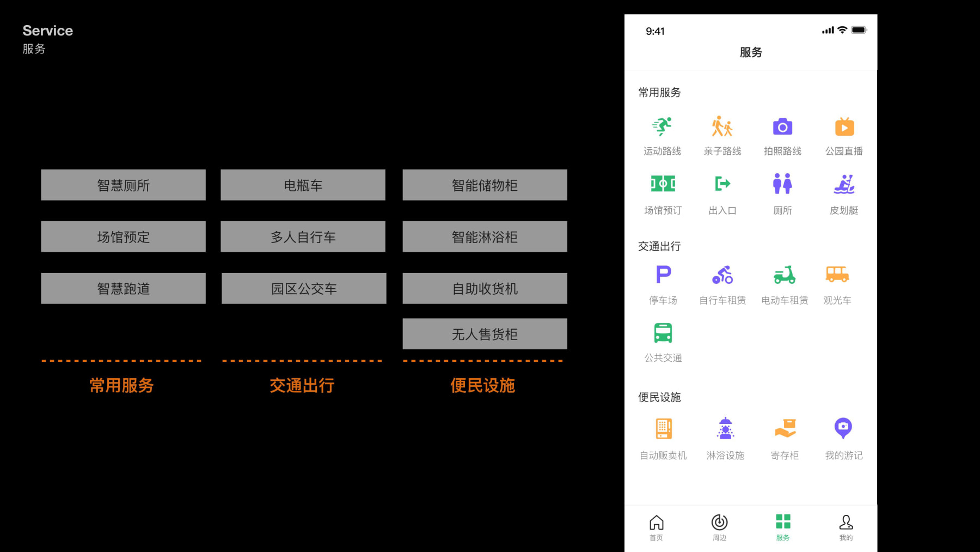Image resolution: width=980 pixels, height=552 pixels.
Task: Click the 无人售货柜 gray button
Action: [484, 333]
